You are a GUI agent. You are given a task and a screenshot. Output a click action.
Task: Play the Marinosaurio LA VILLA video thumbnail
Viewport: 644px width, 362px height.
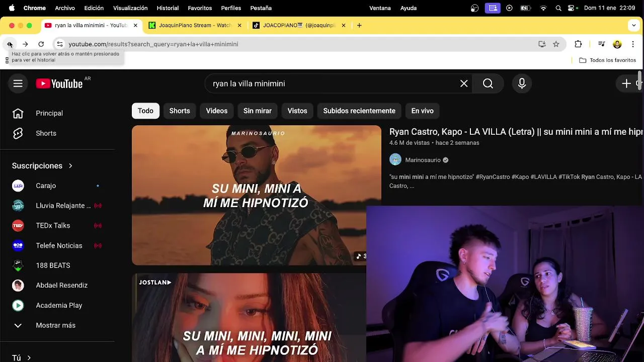pyautogui.click(x=256, y=195)
